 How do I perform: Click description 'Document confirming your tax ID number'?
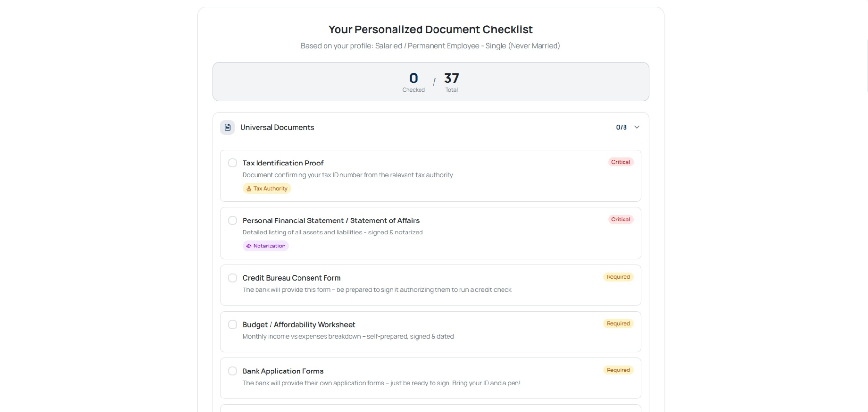(x=348, y=175)
